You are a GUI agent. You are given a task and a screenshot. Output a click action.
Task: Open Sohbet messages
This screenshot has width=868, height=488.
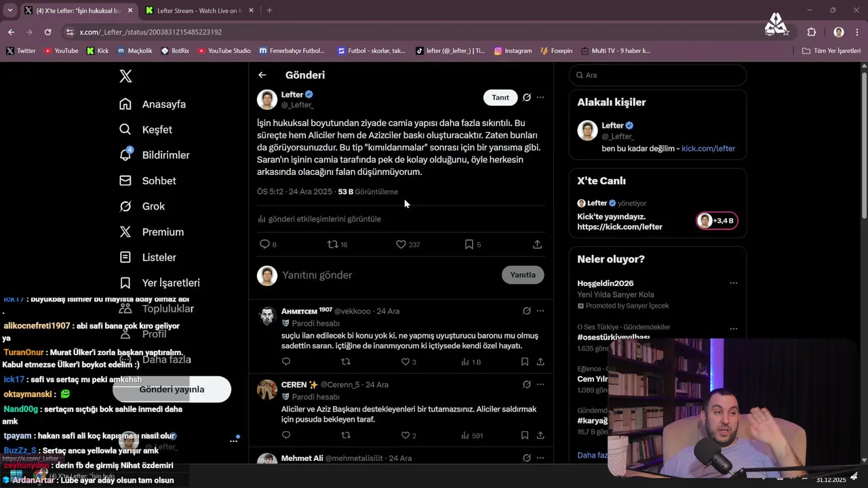coord(147,181)
